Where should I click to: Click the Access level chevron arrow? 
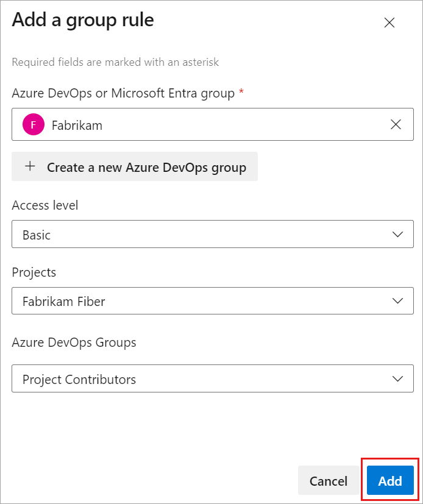click(398, 235)
